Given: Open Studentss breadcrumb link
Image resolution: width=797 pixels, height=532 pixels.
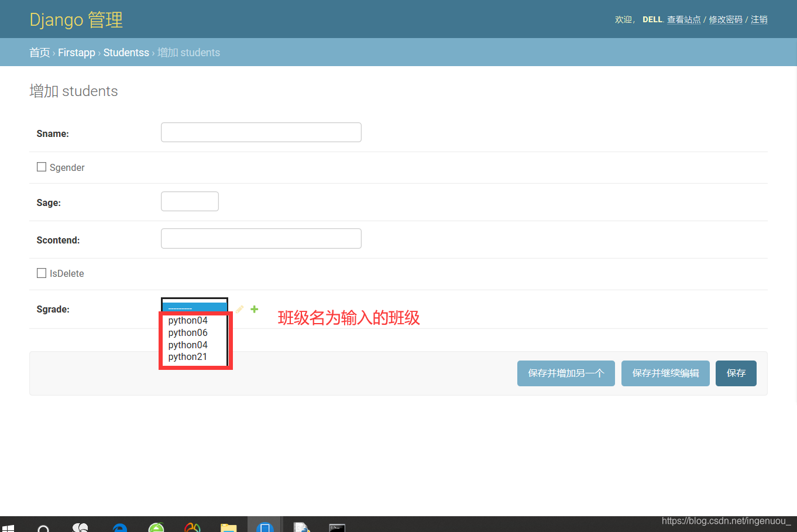Looking at the screenshot, I should coord(126,53).
